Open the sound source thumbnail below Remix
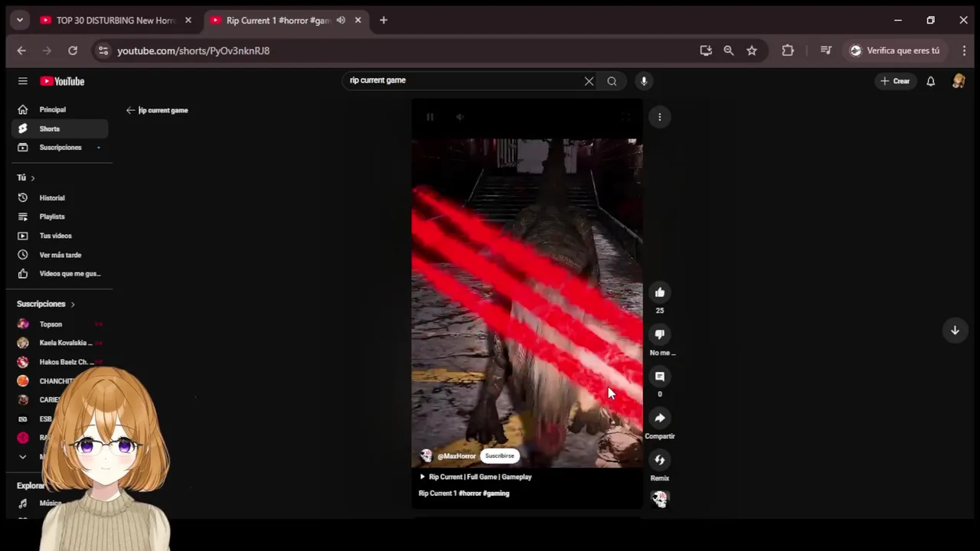The image size is (980, 551). (x=659, y=499)
